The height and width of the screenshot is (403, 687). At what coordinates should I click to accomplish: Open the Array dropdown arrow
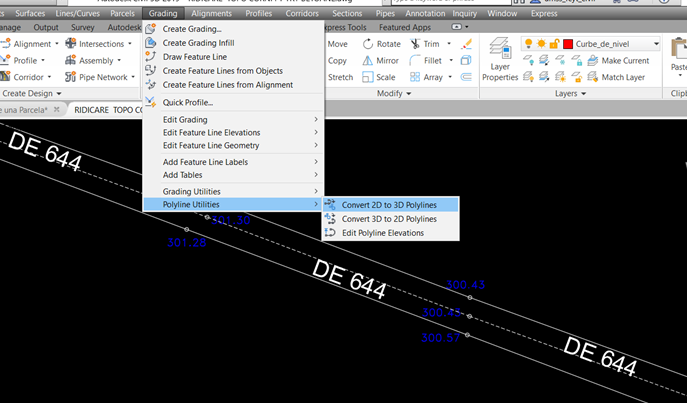click(450, 77)
